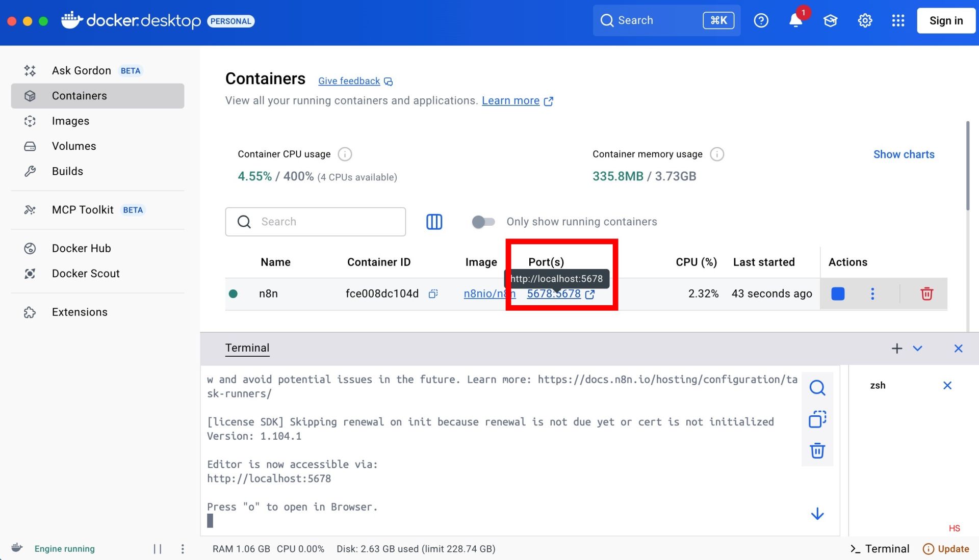The height and width of the screenshot is (560, 979).
Task: Add a new terminal session
Action: [896, 349]
